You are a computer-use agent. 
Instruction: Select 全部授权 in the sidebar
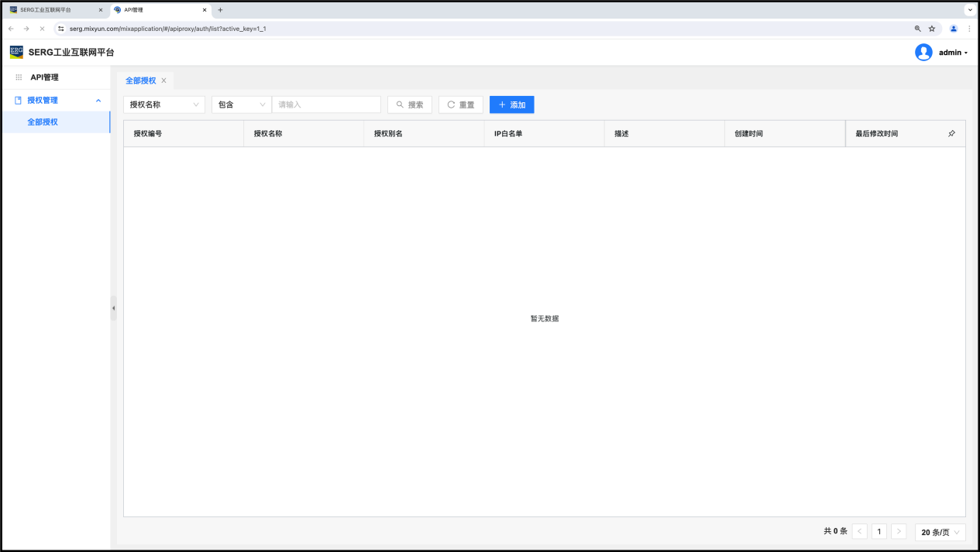tap(43, 122)
